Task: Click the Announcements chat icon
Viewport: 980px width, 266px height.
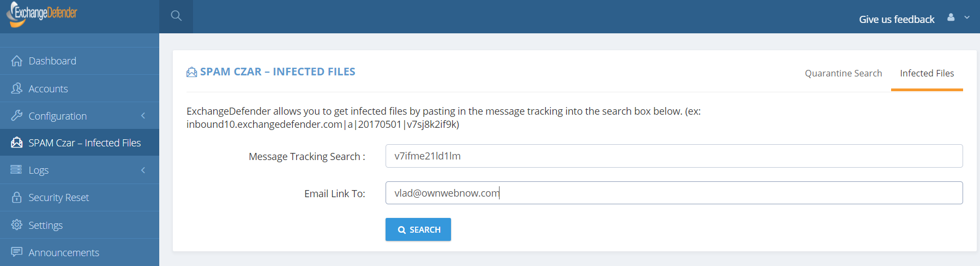Action: click(17, 252)
